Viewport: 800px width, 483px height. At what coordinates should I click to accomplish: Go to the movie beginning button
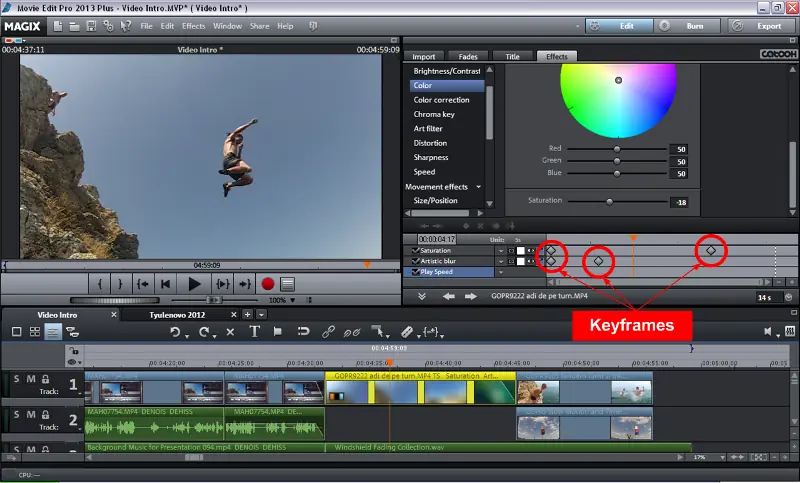(x=165, y=284)
